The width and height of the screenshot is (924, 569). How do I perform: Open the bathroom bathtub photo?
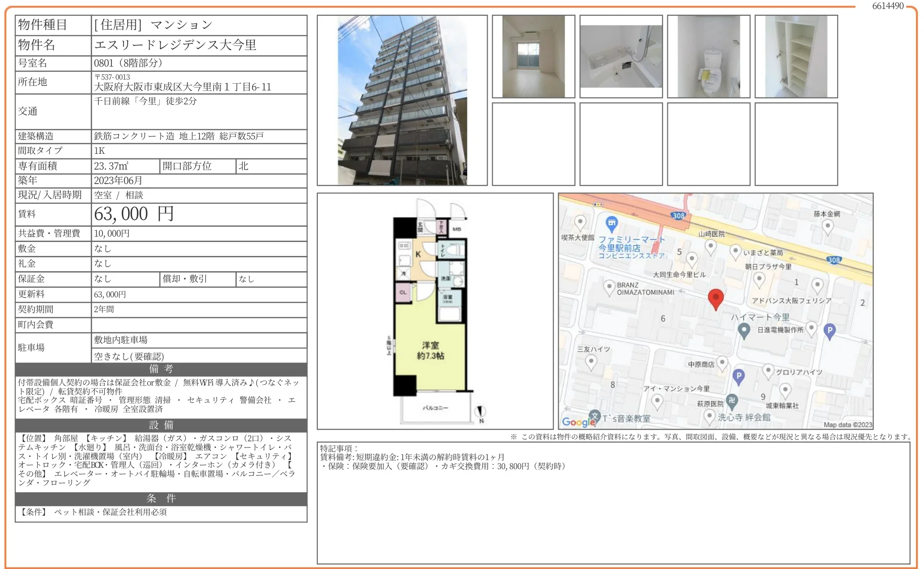621,56
